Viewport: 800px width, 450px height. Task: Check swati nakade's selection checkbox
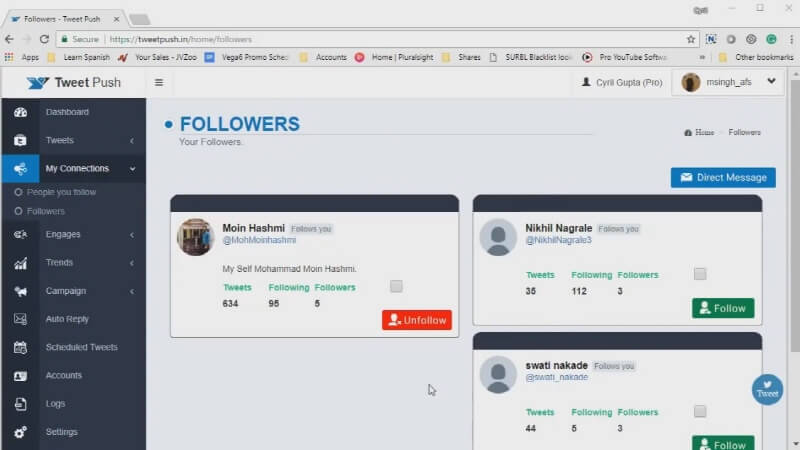(x=699, y=411)
